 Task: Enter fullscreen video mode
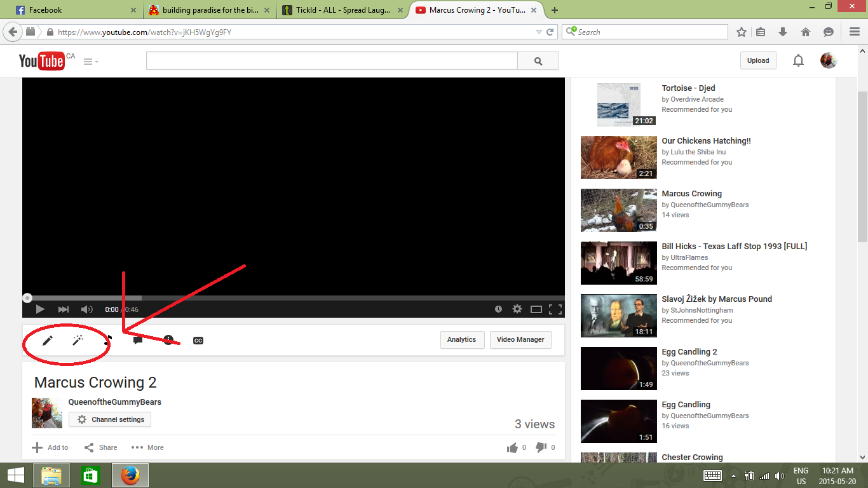tap(555, 309)
